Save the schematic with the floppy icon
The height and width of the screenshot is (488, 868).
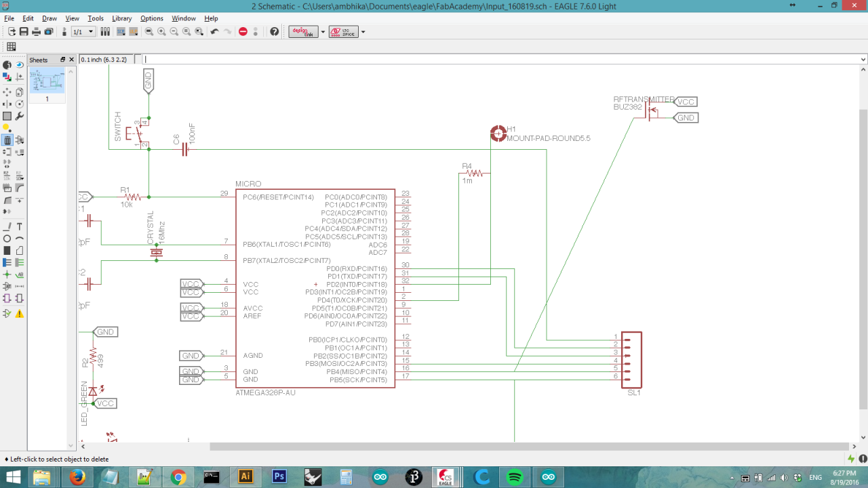24,32
